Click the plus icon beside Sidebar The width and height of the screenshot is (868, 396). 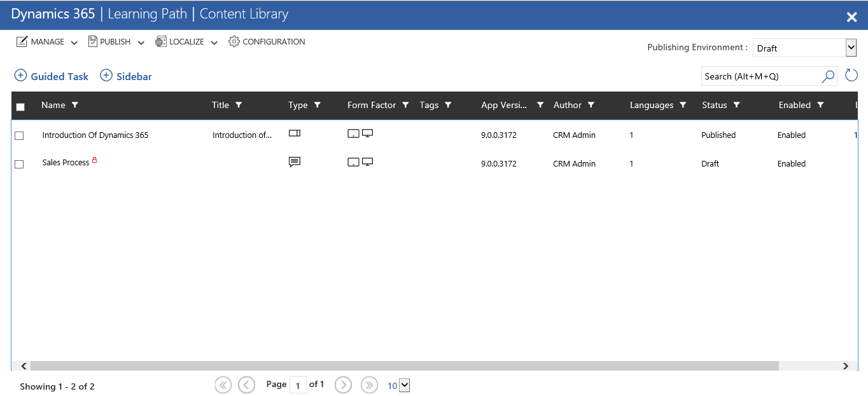pyautogui.click(x=106, y=76)
